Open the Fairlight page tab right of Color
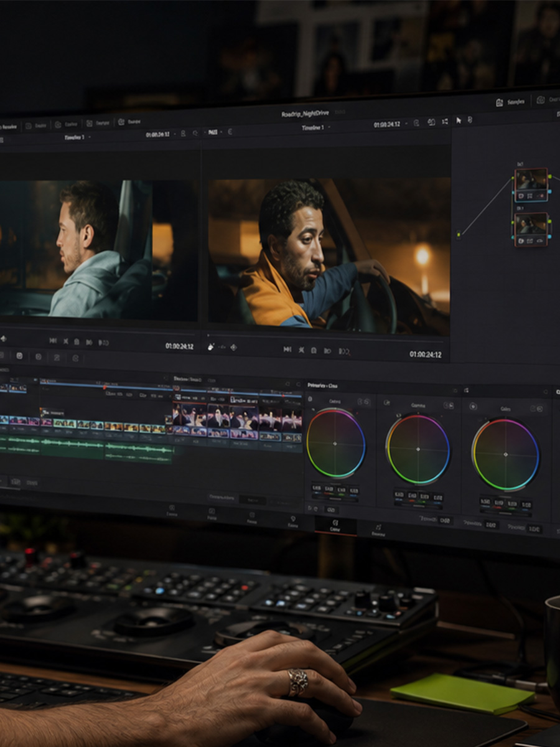Image resolution: width=560 pixels, height=747 pixels. tap(378, 530)
